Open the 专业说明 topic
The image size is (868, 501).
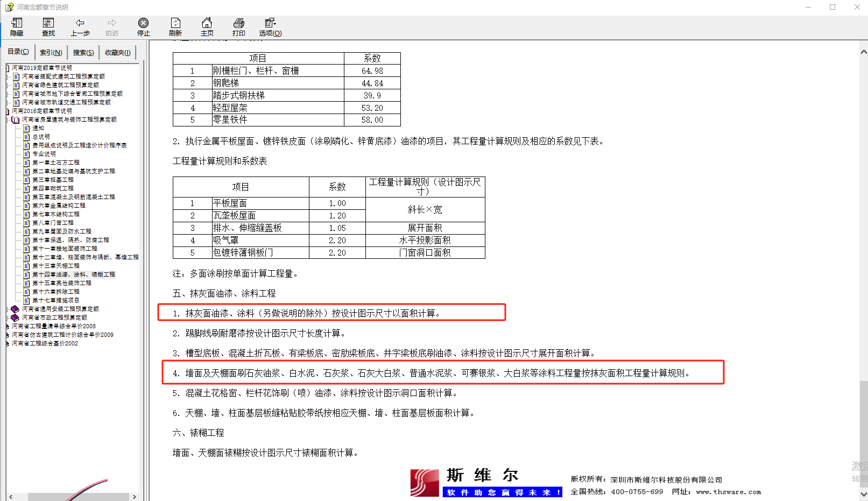click(44, 154)
